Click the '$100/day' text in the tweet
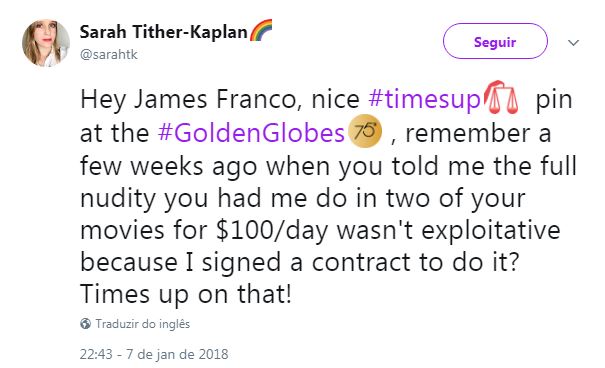The height and width of the screenshot is (368, 605). coord(272,230)
